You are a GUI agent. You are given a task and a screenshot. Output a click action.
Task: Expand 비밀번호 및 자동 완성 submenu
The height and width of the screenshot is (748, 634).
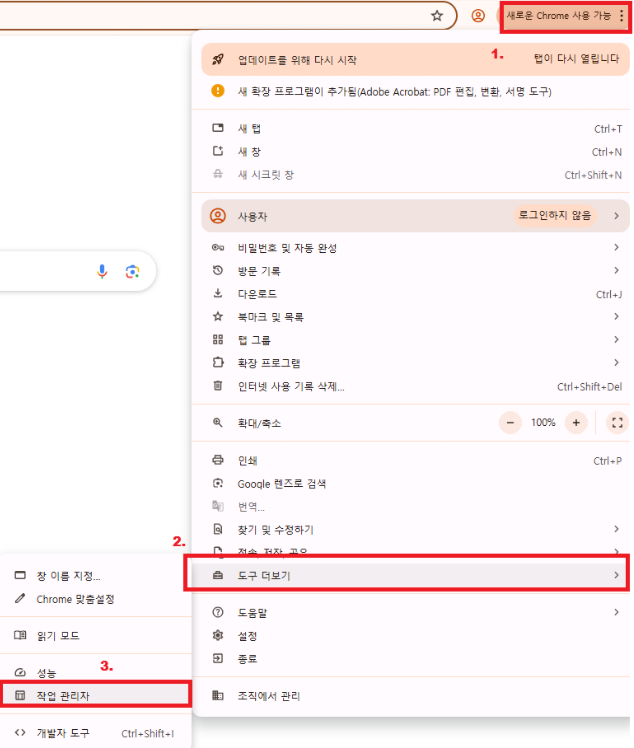pyautogui.click(x=411, y=248)
